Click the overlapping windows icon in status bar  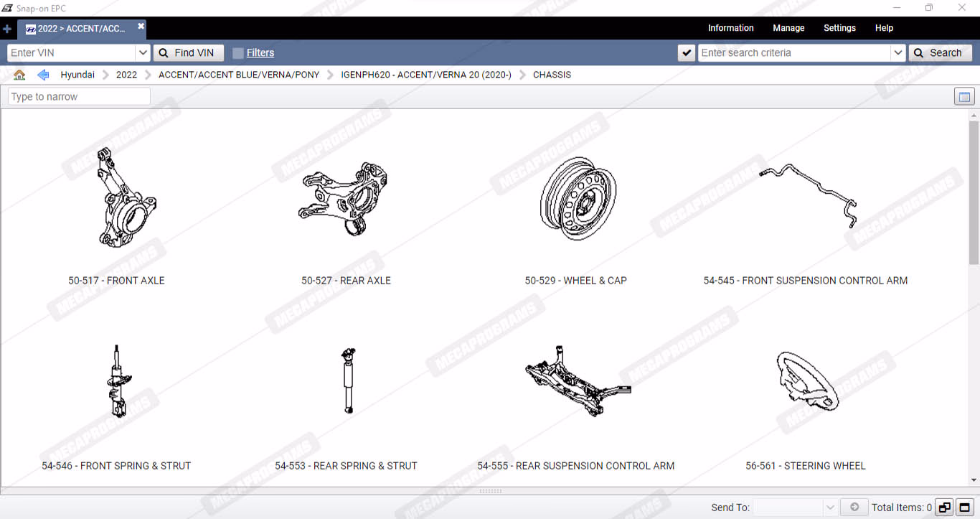(x=944, y=508)
